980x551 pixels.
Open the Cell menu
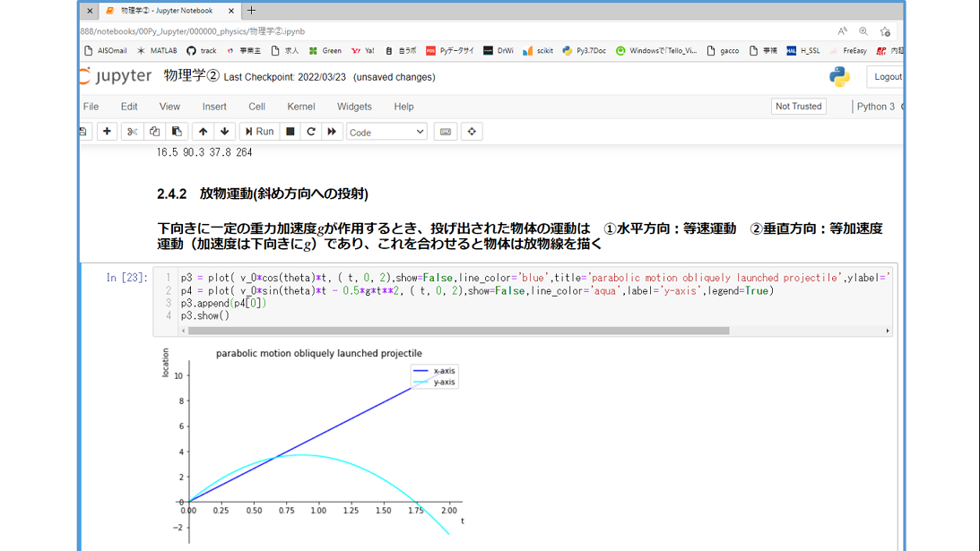pos(256,107)
